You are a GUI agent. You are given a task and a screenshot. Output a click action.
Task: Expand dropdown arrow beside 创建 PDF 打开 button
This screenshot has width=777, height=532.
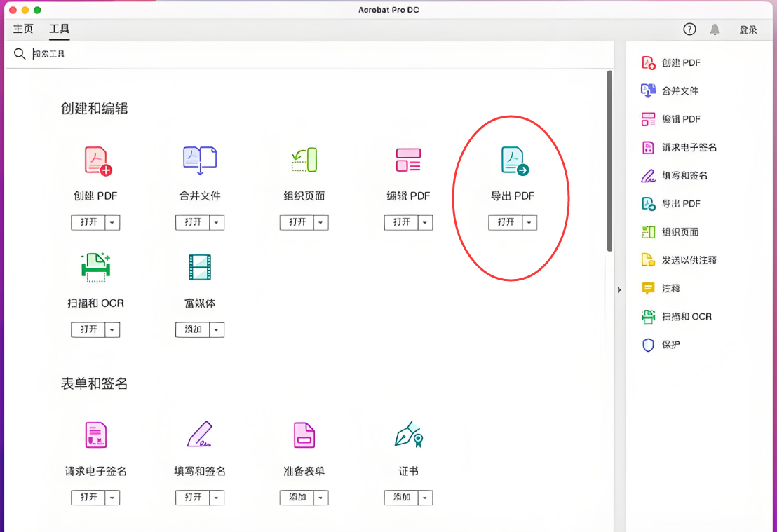pos(112,222)
